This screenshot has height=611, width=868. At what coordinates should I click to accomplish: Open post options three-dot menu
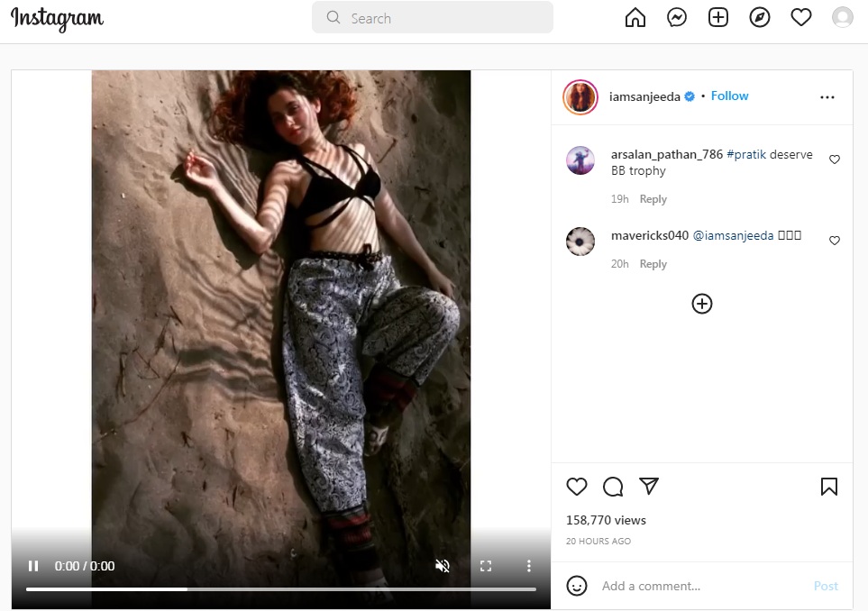click(827, 97)
